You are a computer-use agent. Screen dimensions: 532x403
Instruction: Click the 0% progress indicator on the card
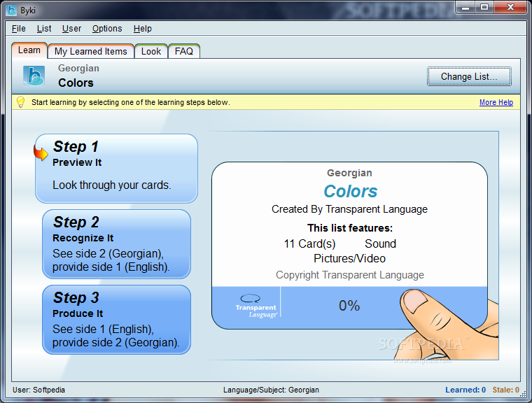pyautogui.click(x=349, y=306)
